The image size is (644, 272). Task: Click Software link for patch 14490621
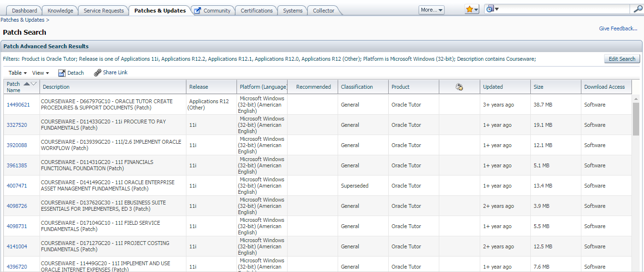(x=595, y=105)
